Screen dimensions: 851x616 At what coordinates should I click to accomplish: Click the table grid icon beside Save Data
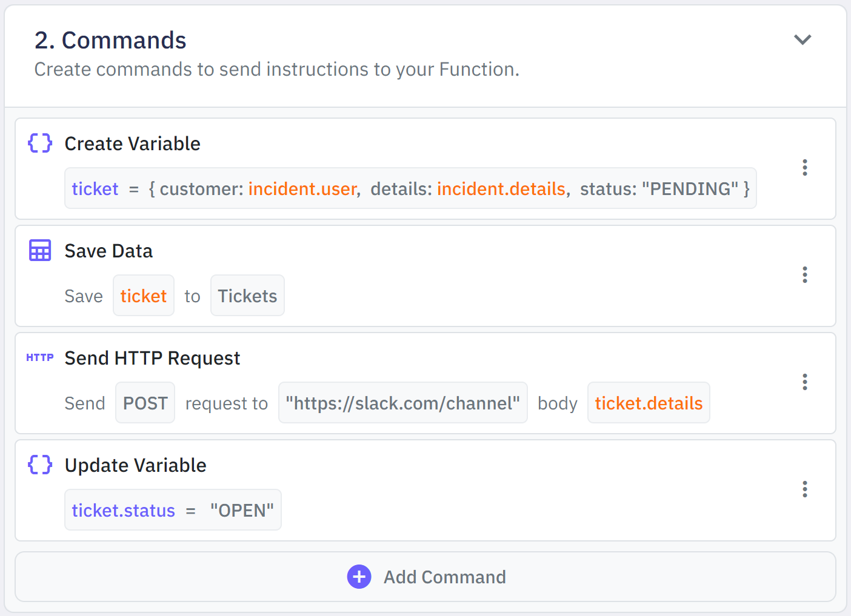point(40,250)
